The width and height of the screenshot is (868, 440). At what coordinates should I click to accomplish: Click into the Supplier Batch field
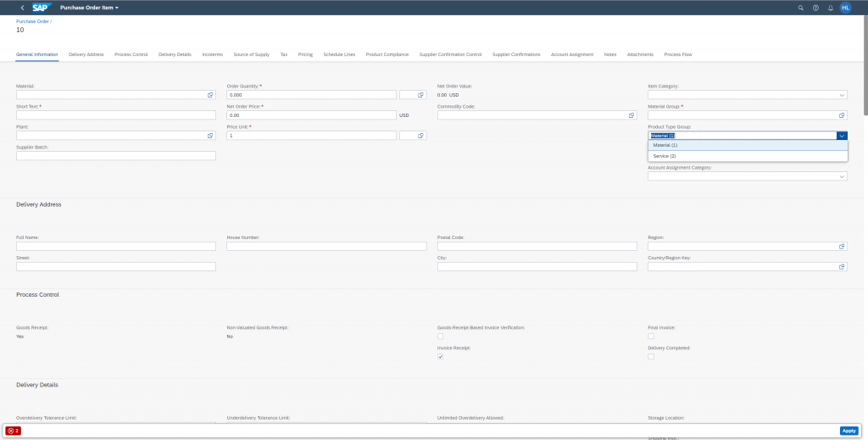(116, 156)
